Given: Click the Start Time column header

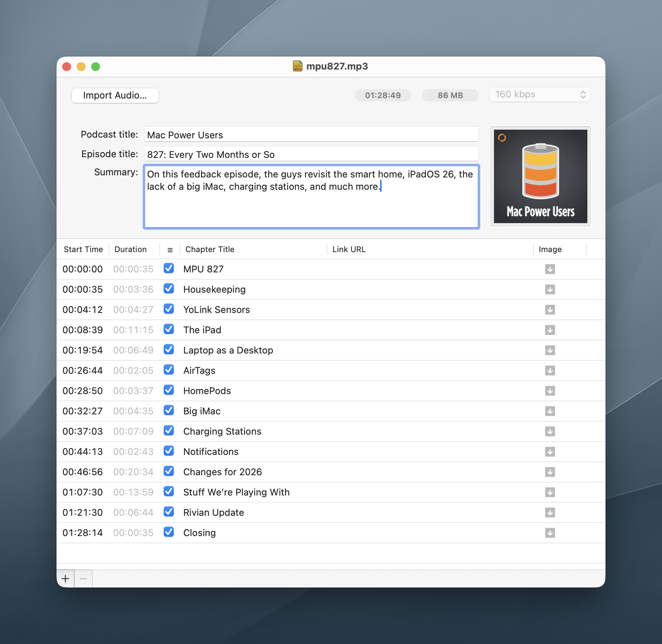Looking at the screenshot, I should [83, 249].
